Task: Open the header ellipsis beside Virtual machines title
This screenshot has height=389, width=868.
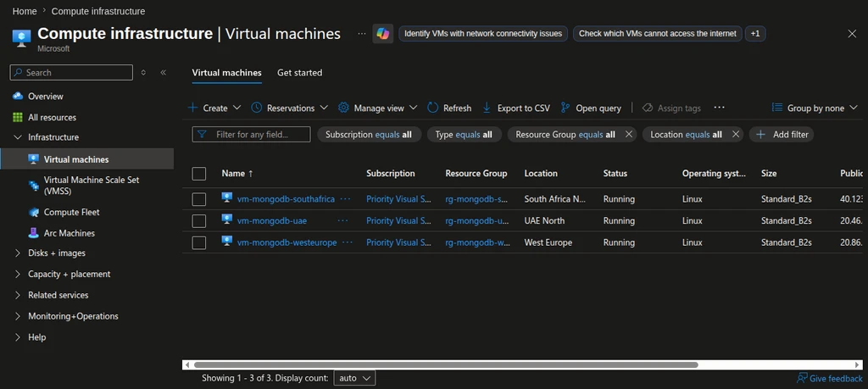Action: coord(361,34)
